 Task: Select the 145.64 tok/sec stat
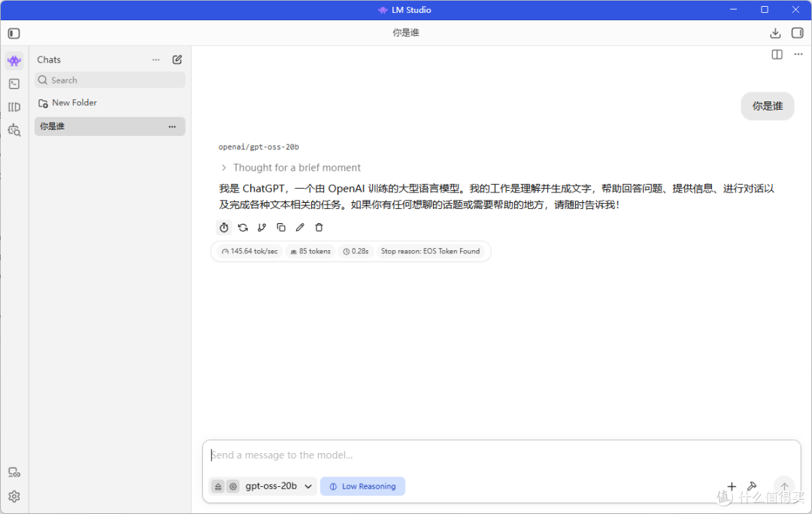[250, 252]
